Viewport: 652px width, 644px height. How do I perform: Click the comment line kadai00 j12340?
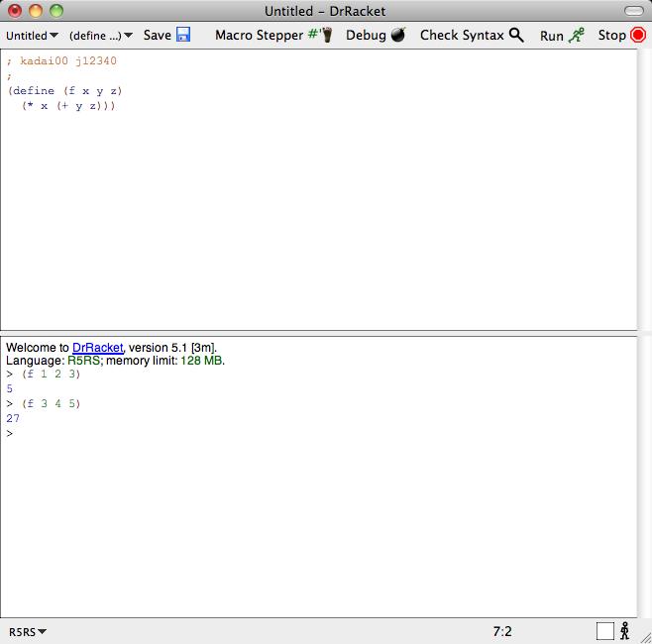61,61
